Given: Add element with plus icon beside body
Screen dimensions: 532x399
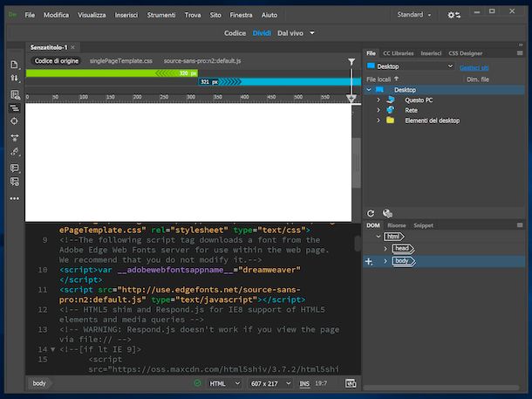Looking at the screenshot, I should (x=369, y=261).
